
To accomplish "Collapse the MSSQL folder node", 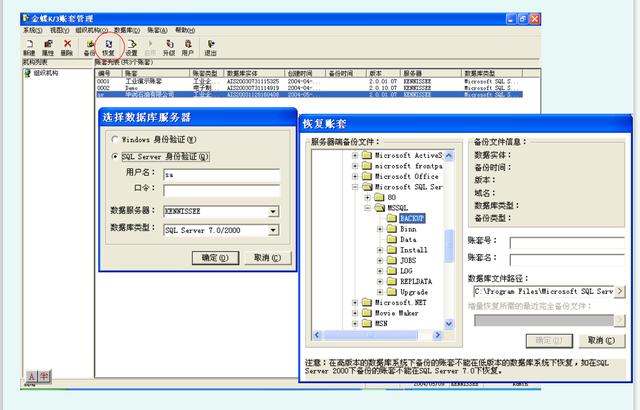I will [x=367, y=208].
